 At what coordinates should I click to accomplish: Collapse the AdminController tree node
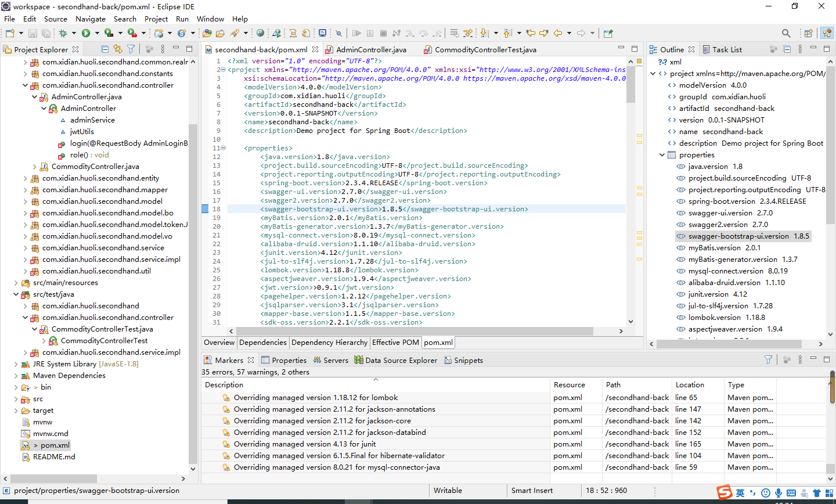pyautogui.click(x=44, y=108)
